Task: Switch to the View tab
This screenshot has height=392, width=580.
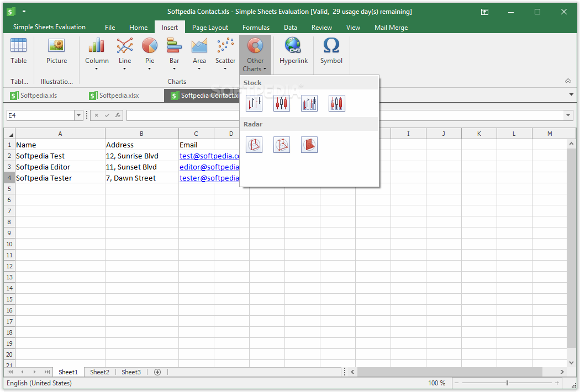Action: click(353, 28)
